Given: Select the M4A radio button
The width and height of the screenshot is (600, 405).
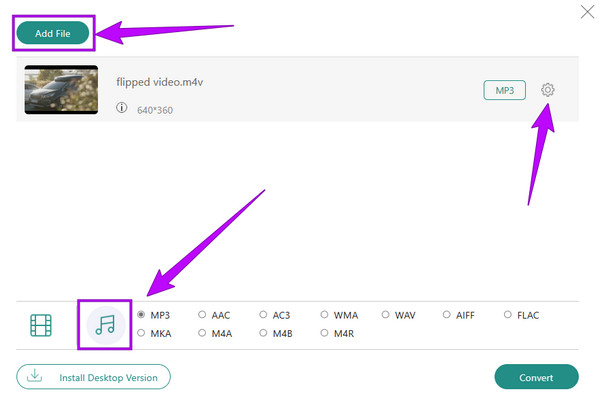Looking at the screenshot, I should (x=202, y=333).
